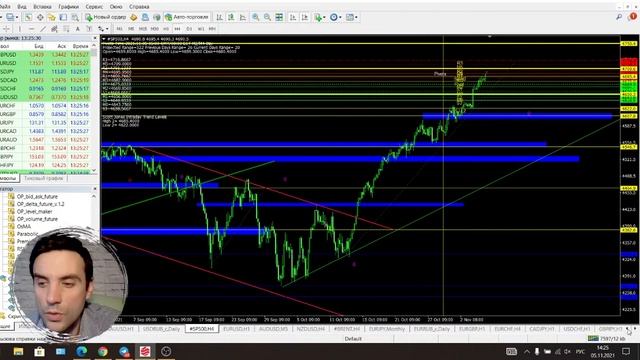Open Google Chrome from the taskbar
The height and width of the screenshot is (360, 640).
click(x=103, y=351)
